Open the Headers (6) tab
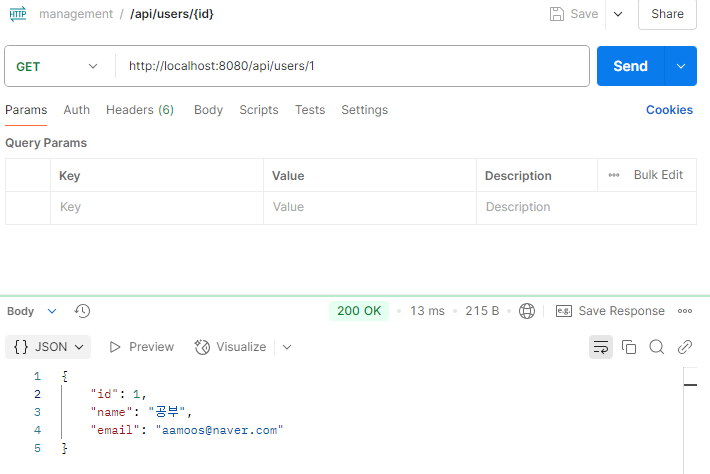Viewport: 710px width, 474px height. (x=140, y=110)
